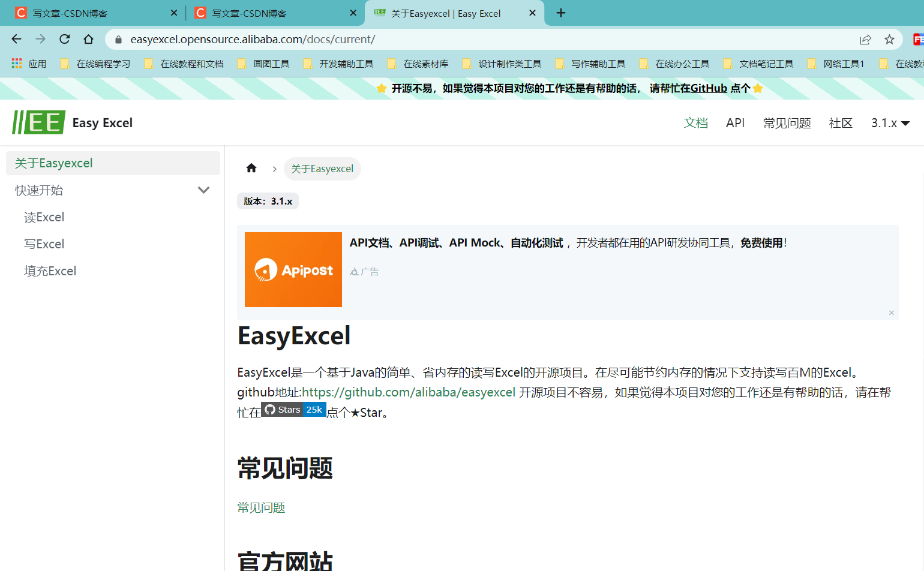This screenshot has width=924, height=571.
Task: Click the 常见问题 section heading
Action: [x=286, y=468]
